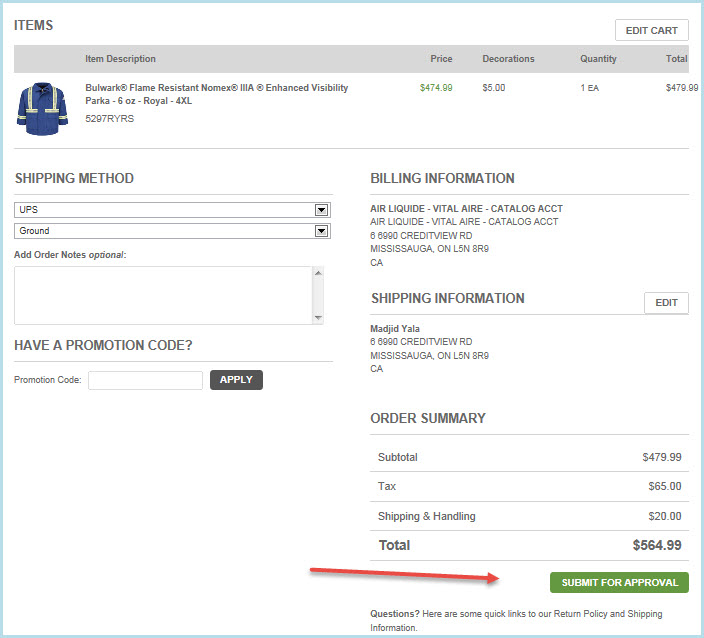Click the EDIT CART button
The image size is (704, 638).
(x=651, y=30)
